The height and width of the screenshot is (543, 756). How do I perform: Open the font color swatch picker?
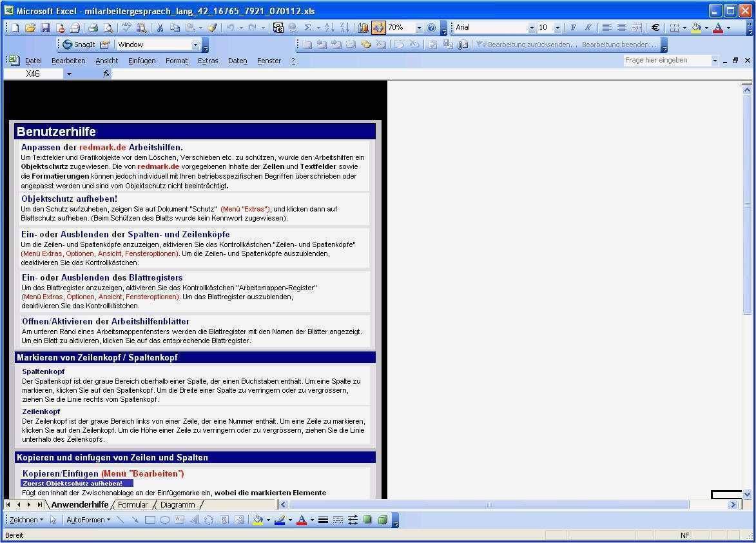pos(729,28)
